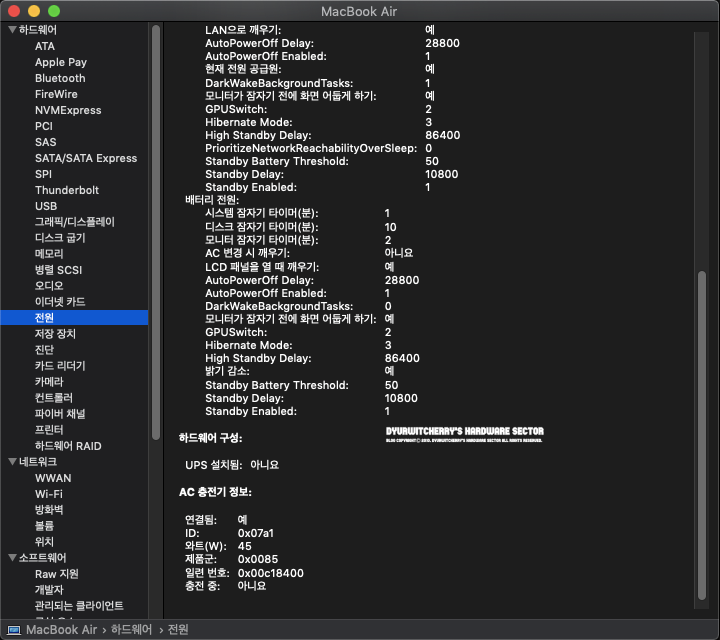The width and height of the screenshot is (720, 640).
Task: Click the 하드웨어 category heading
Action: point(38,30)
